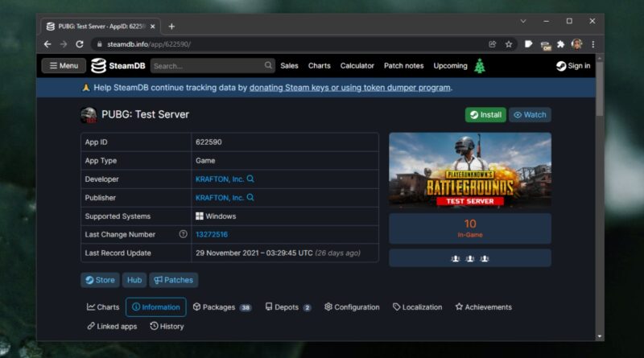The width and height of the screenshot is (644, 358).
Task: Open the Linked apps tab
Action: pos(112,327)
